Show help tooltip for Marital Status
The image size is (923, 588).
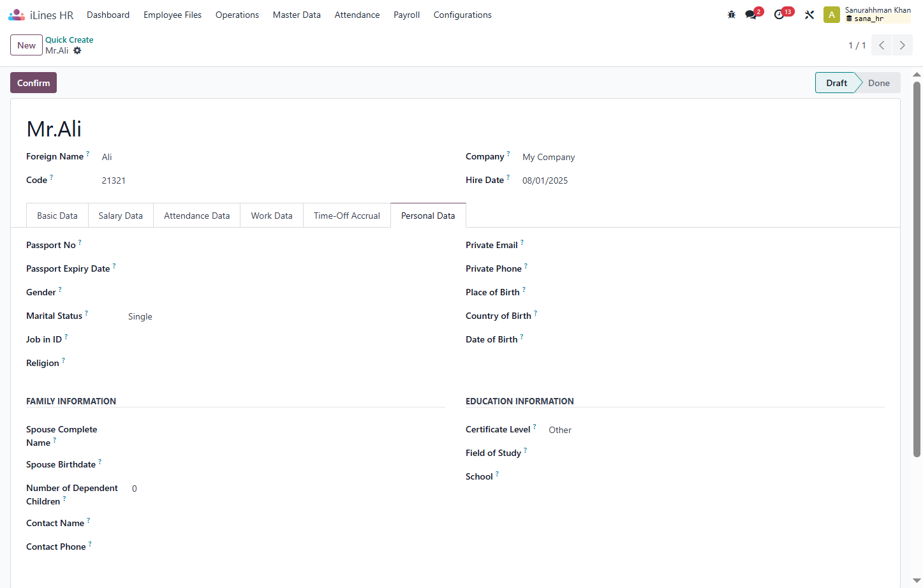click(87, 312)
